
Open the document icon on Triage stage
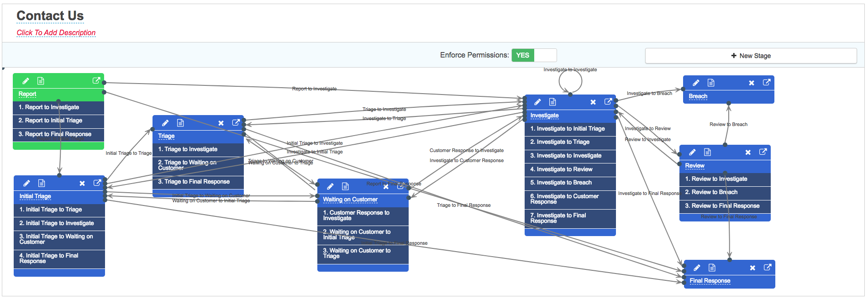[180, 123]
